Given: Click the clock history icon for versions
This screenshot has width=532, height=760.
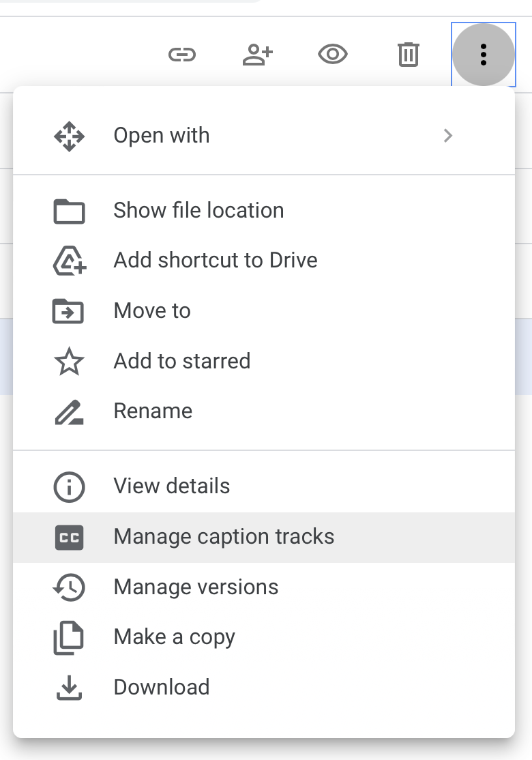Looking at the screenshot, I should pos(69,587).
